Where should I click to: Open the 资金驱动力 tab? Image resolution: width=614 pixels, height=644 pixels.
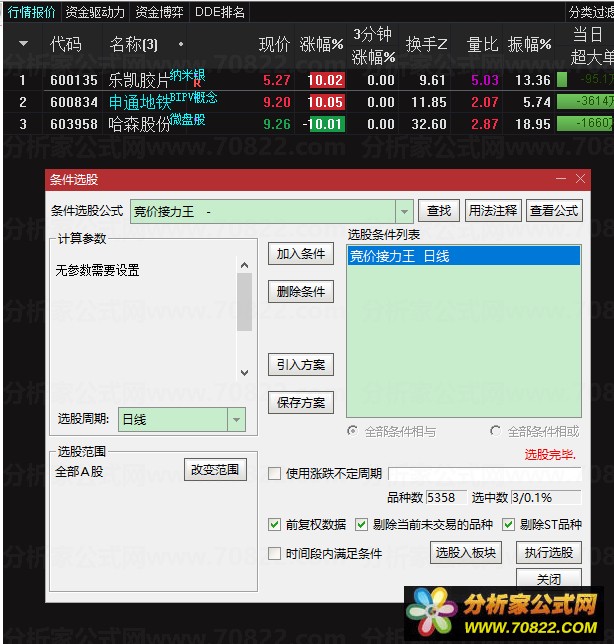95,12
